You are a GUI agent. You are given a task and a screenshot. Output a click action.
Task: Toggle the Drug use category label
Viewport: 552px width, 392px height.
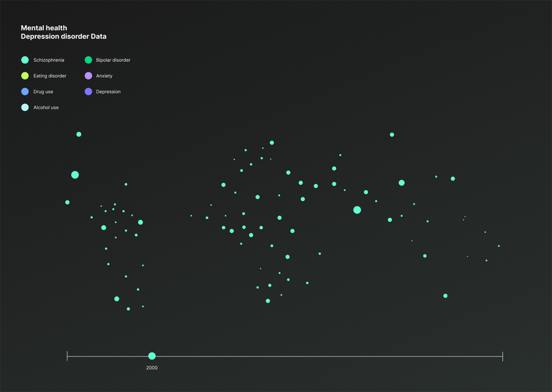43,92
